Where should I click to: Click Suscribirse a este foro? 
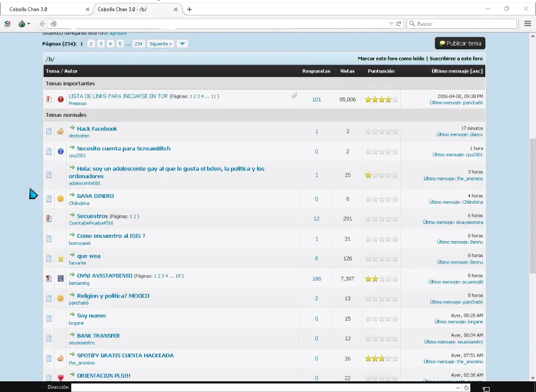pyautogui.click(x=456, y=59)
